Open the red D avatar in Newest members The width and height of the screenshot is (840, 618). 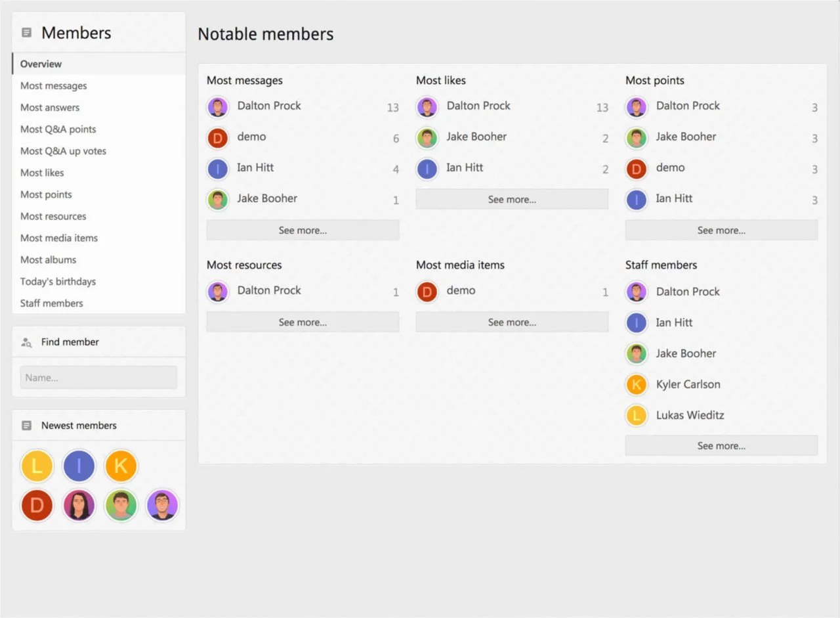[37, 506]
